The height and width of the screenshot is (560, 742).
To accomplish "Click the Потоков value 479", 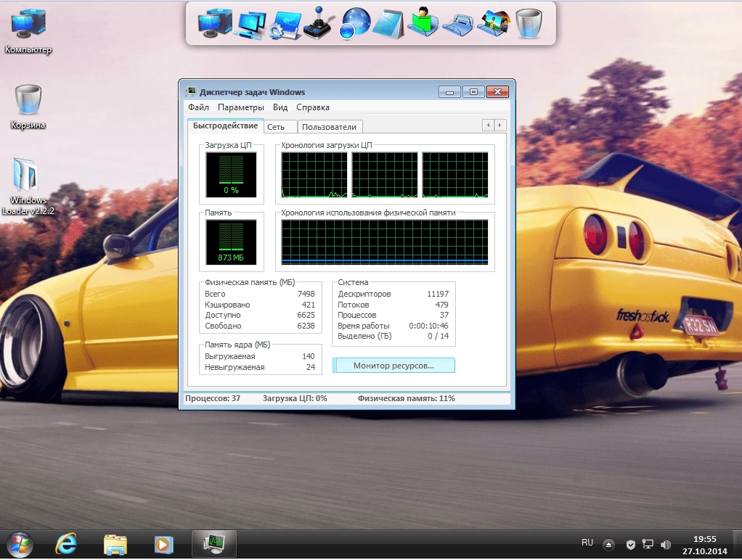I will [442, 305].
